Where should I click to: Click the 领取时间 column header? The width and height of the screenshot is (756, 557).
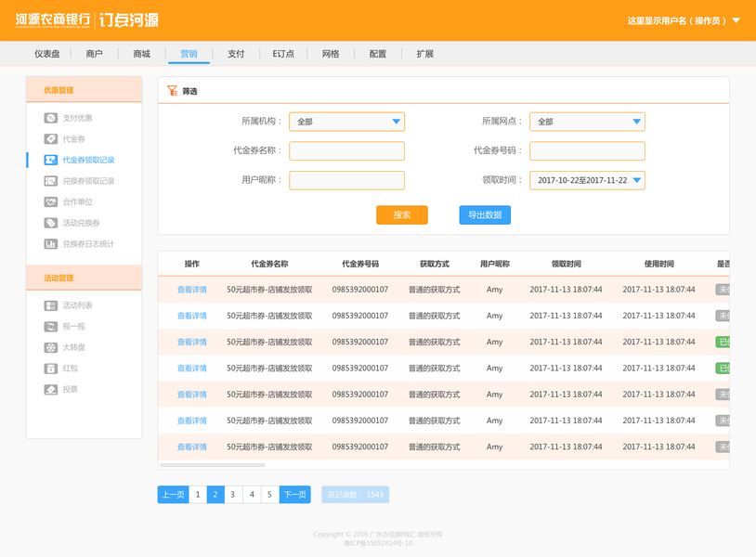tap(566, 264)
